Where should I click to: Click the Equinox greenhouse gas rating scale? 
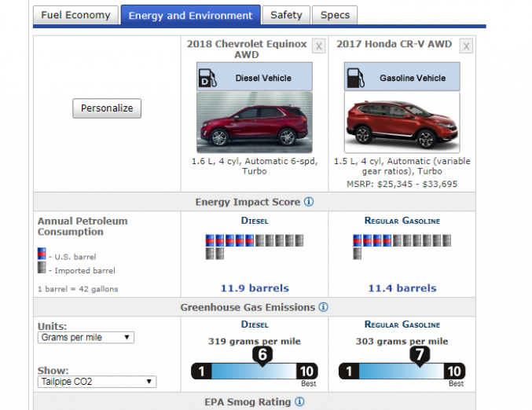tap(255, 371)
